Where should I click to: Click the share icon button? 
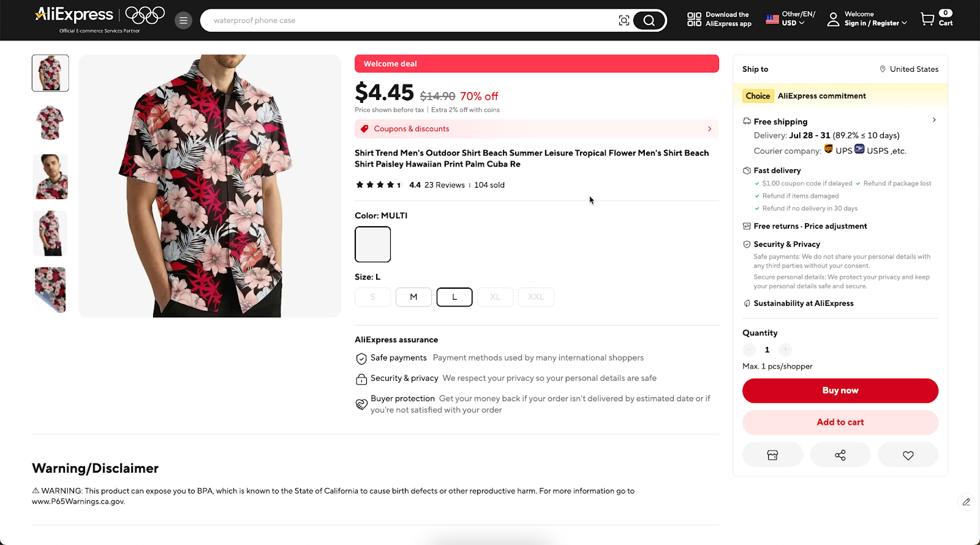(x=840, y=455)
